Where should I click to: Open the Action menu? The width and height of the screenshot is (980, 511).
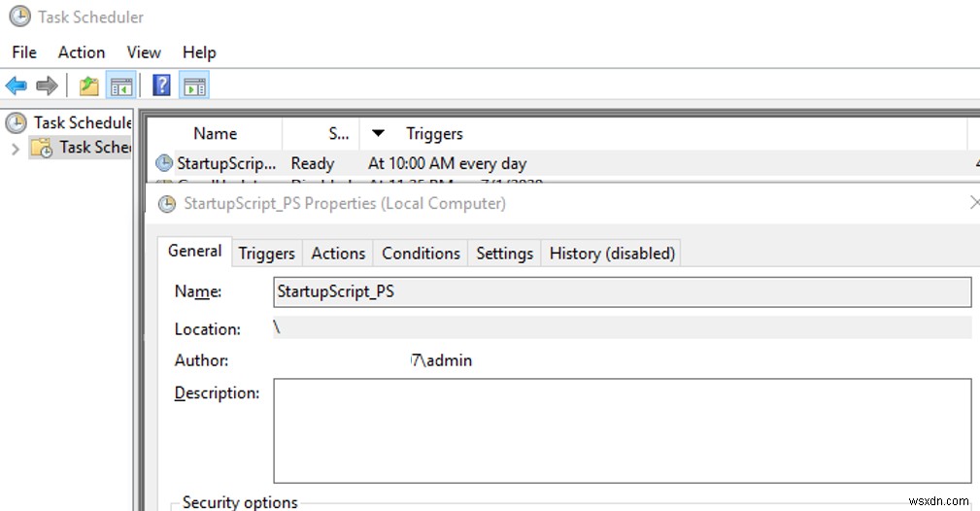pos(82,52)
